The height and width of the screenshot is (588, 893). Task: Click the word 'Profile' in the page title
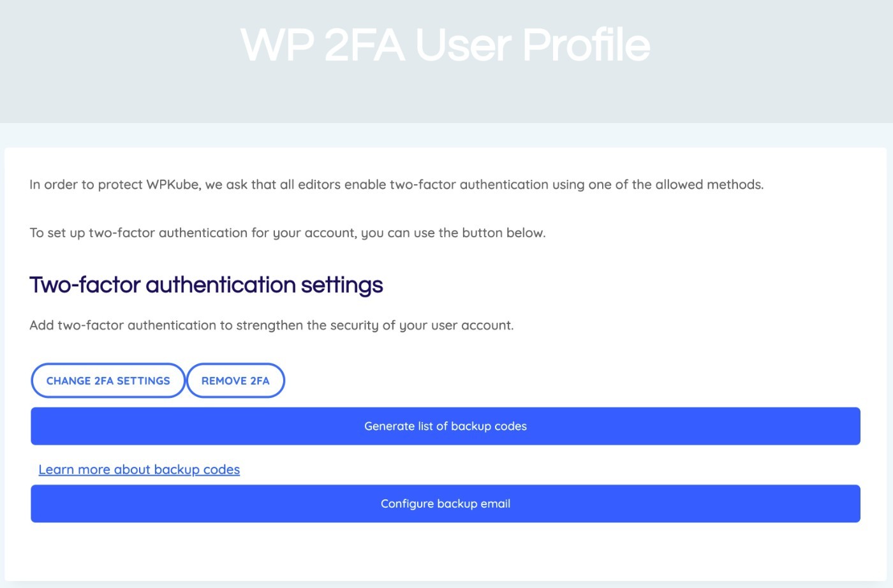point(586,45)
